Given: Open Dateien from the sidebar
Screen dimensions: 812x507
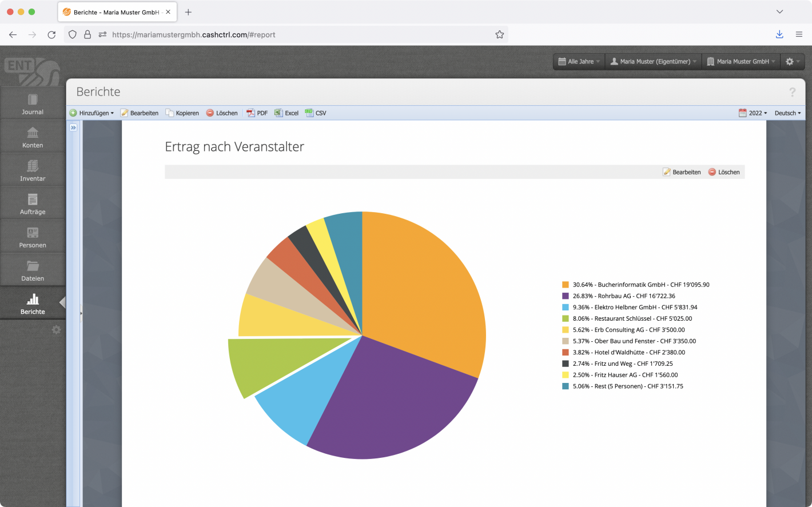Looking at the screenshot, I should click(x=33, y=271).
